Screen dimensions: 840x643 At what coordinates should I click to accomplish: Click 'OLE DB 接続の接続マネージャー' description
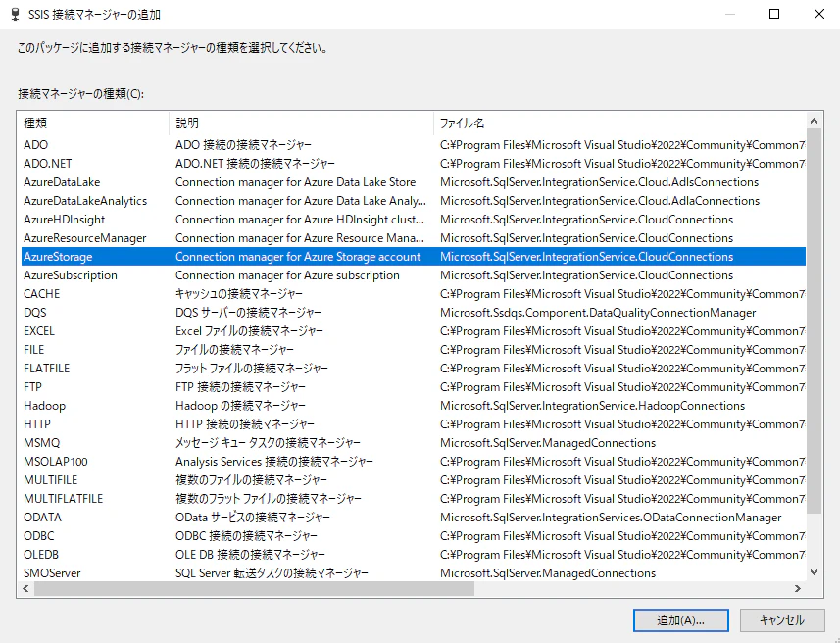(250, 555)
